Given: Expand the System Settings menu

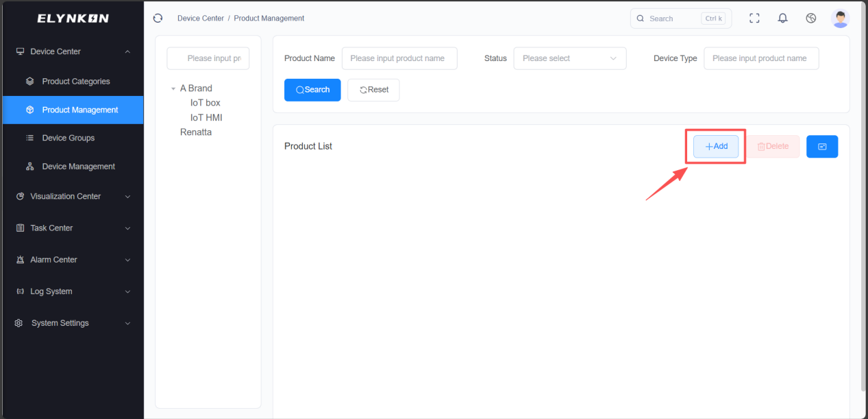Looking at the screenshot, I should click(72, 323).
